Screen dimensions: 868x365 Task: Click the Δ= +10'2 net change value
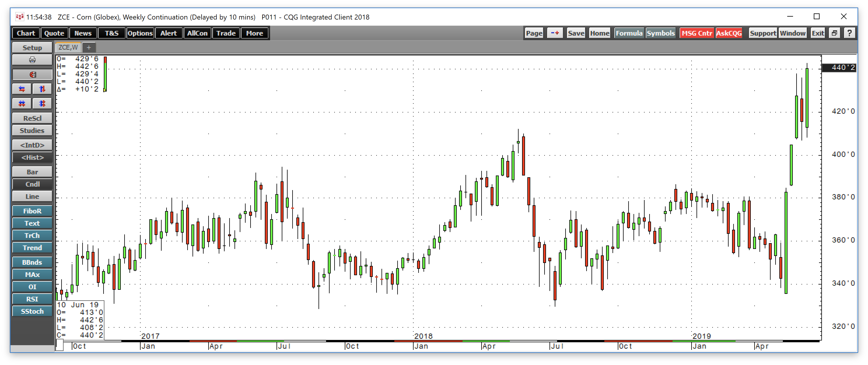click(78, 89)
